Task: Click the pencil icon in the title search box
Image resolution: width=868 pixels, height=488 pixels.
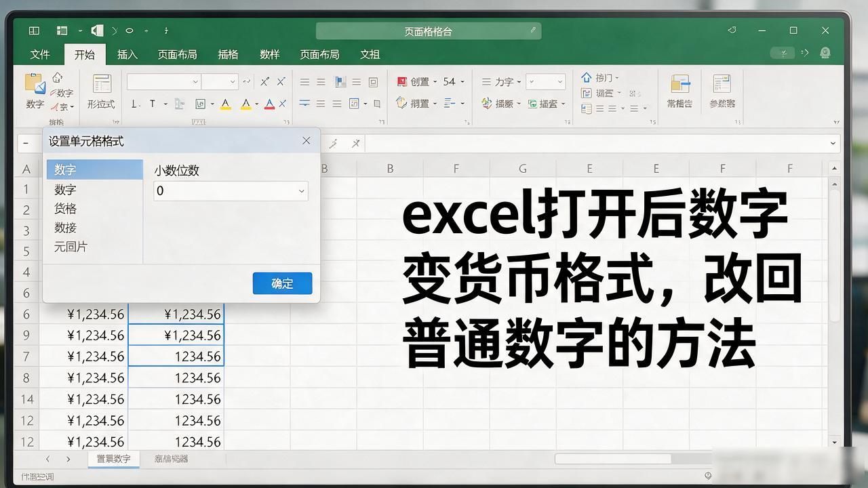Action: point(534,30)
